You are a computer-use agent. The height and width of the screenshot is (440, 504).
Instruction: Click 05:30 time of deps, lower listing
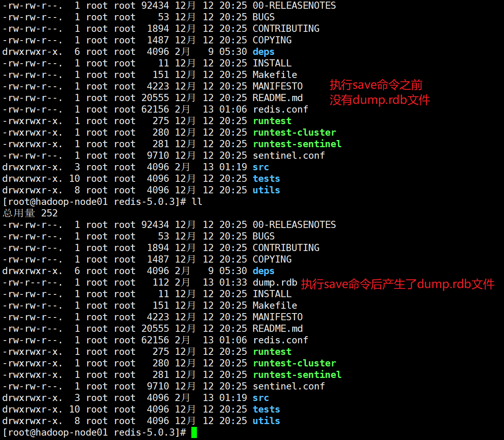[233, 271]
